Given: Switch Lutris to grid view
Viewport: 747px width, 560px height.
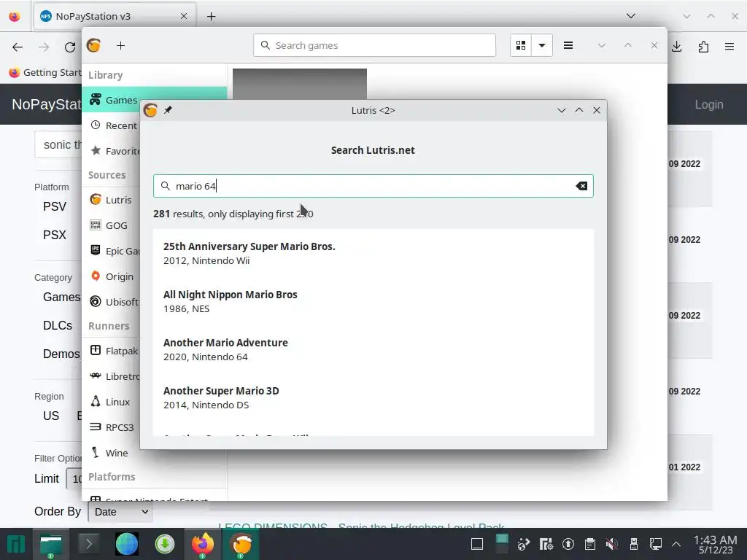Looking at the screenshot, I should pyautogui.click(x=521, y=46).
